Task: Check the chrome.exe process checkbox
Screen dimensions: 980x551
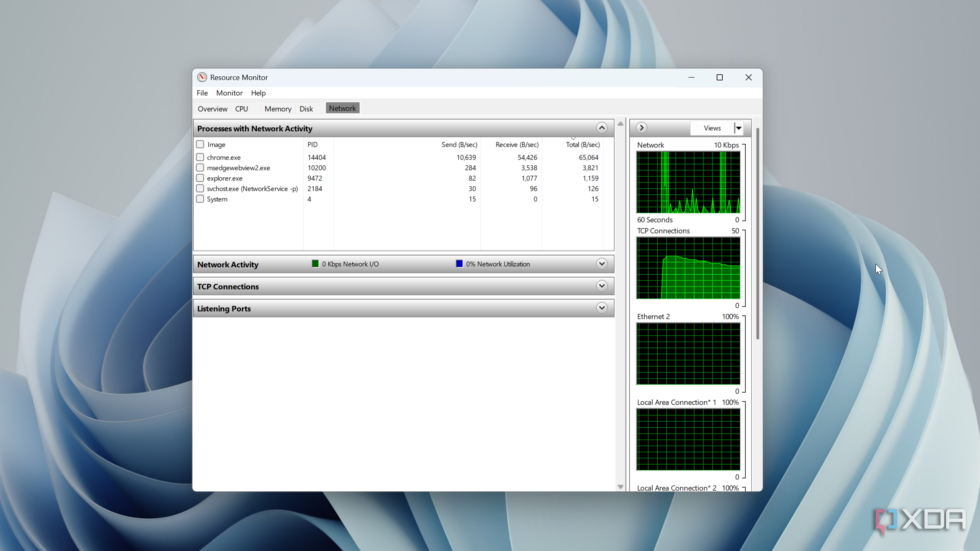Action: pos(200,157)
